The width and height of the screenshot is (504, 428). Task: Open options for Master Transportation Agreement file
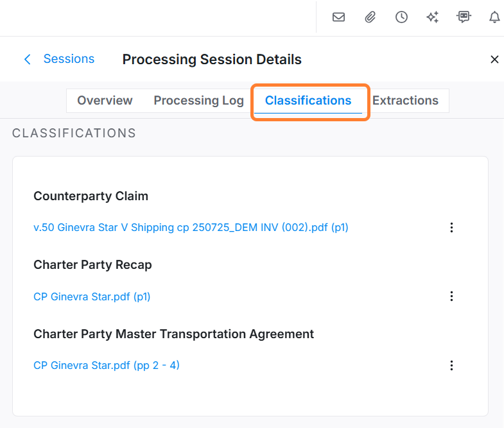coord(451,366)
